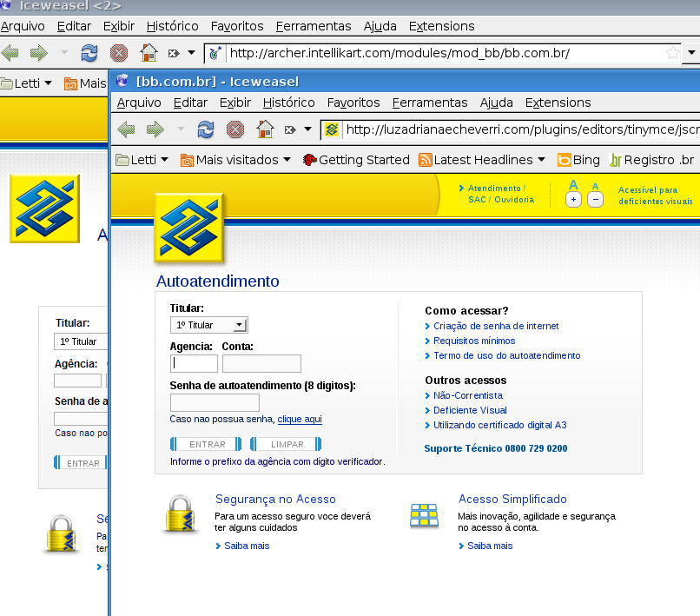The image size is (700, 616).
Task: Open Getting Started bookmark
Action: pyautogui.click(x=356, y=160)
